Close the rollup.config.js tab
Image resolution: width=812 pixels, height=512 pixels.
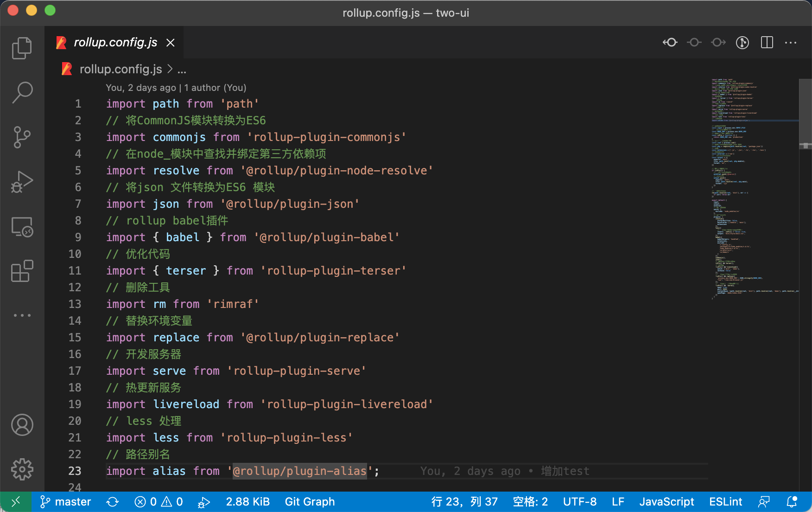tap(171, 43)
